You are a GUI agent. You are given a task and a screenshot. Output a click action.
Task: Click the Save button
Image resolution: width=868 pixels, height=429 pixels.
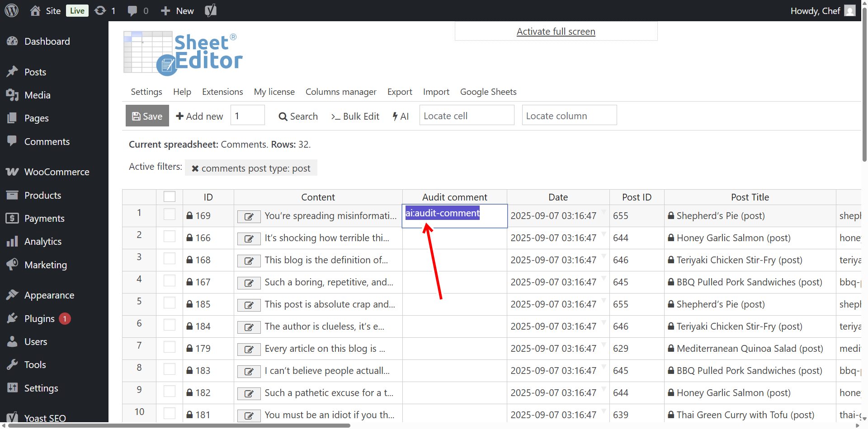(x=147, y=116)
